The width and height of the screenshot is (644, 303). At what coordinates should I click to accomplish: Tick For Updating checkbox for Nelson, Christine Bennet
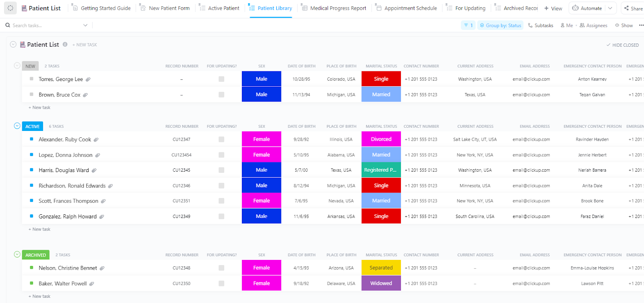(221, 268)
